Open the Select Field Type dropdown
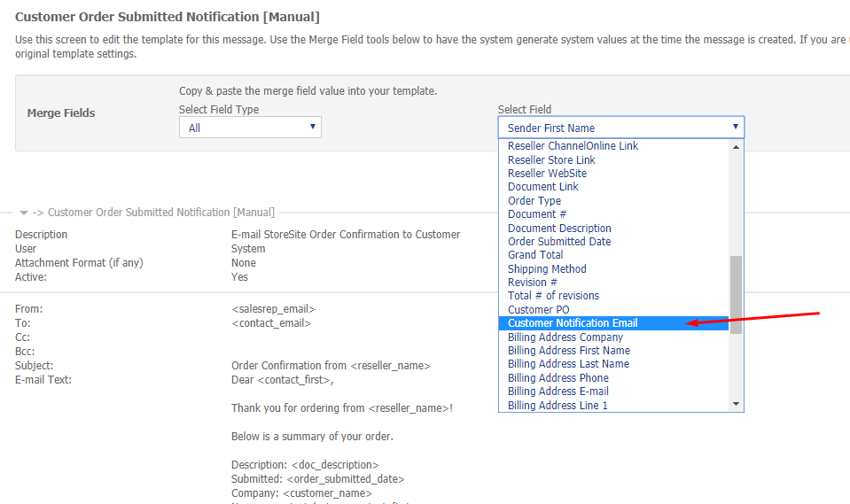 tap(250, 128)
